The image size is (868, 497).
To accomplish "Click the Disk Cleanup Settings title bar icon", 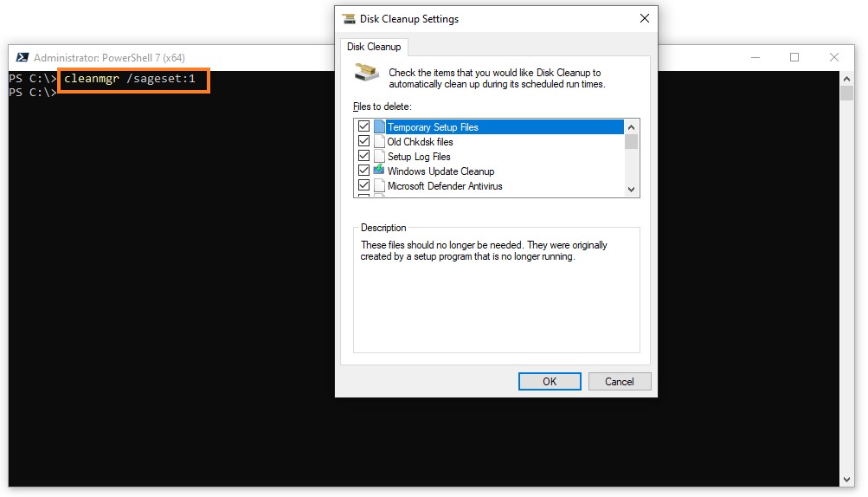I will tap(349, 19).
